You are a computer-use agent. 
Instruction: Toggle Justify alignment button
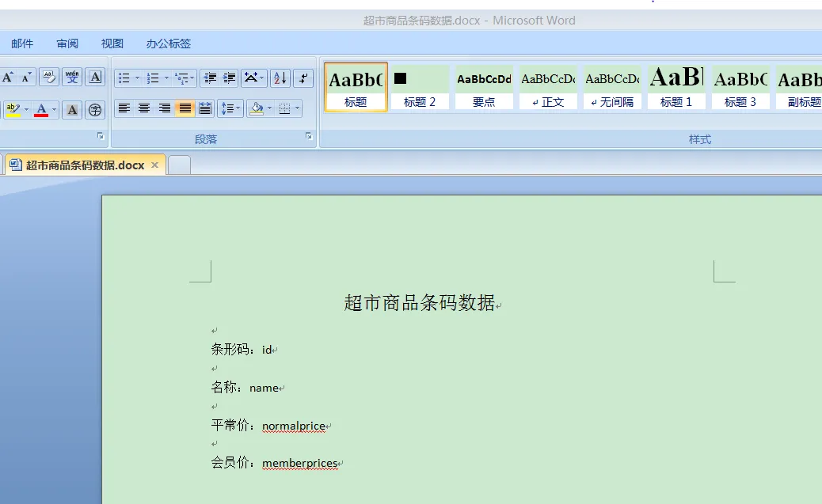click(185, 108)
